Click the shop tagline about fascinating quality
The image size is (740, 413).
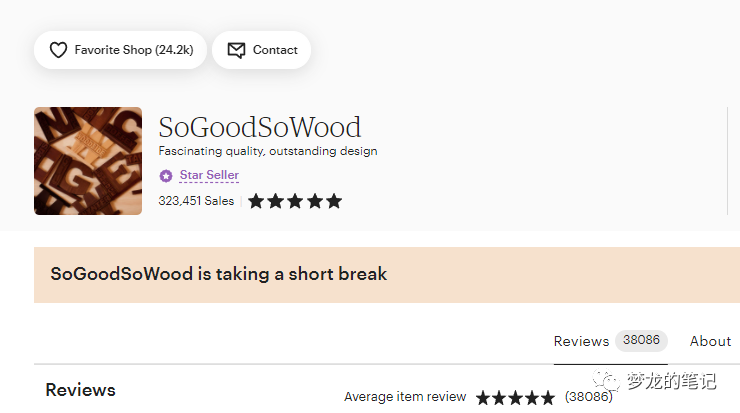268,151
